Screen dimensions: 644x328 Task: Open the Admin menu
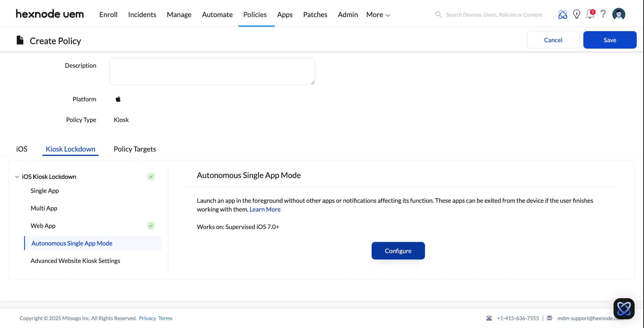(347, 14)
